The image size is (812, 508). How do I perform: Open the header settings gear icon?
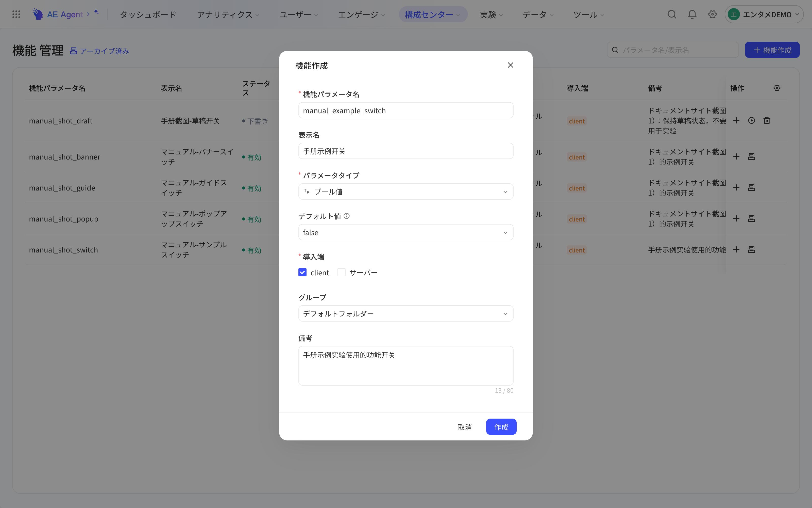(x=712, y=14)
